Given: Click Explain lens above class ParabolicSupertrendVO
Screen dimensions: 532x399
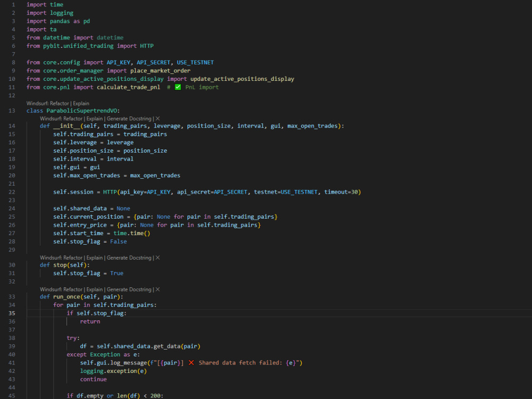Looking at the screenshot, I should tap(81, 104).
